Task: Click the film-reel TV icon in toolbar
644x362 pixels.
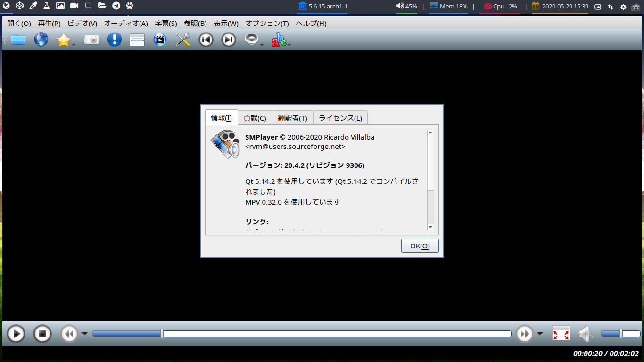Action: pyautogui.click(x=160, y=40)
